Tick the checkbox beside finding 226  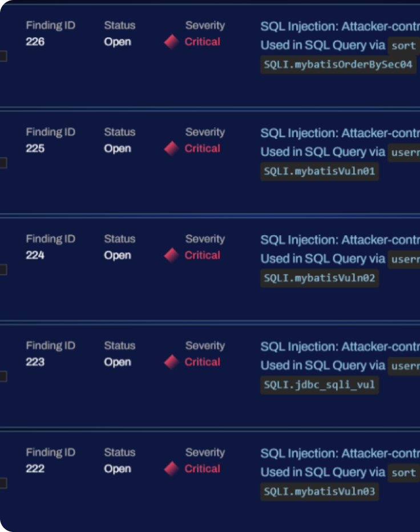[x=3, y=56]
